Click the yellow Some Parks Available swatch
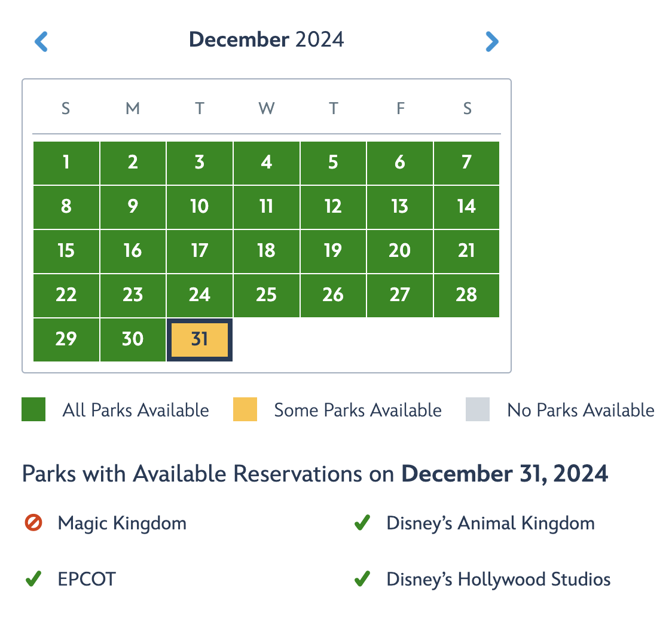This screenshot has width=672, height=619. 245,410
